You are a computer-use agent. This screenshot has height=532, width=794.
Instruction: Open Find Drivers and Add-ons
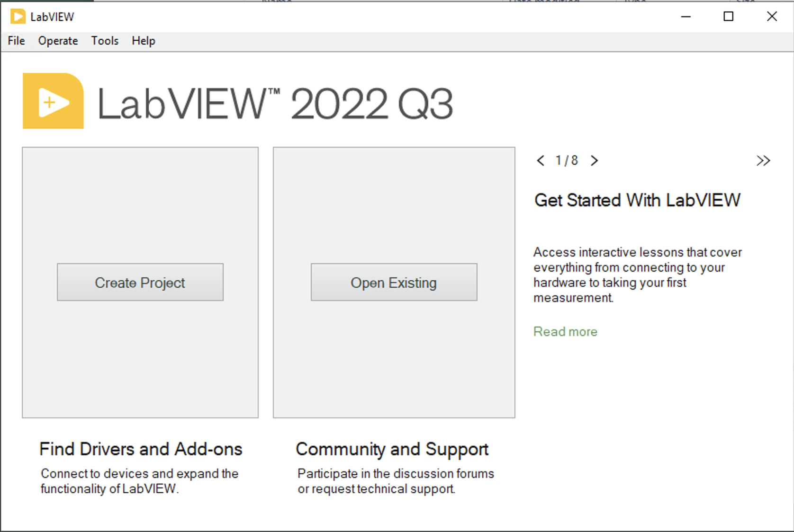coord(141,449)
